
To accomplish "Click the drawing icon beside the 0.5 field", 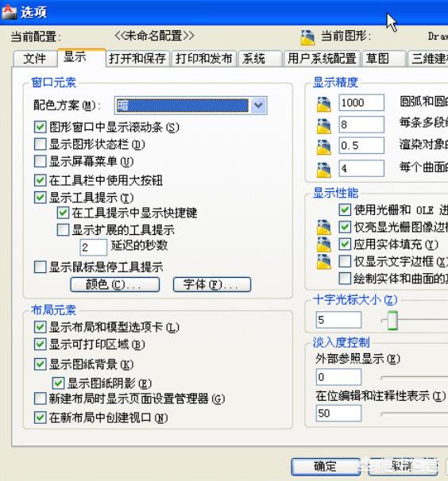I will (x=324, y=147).
